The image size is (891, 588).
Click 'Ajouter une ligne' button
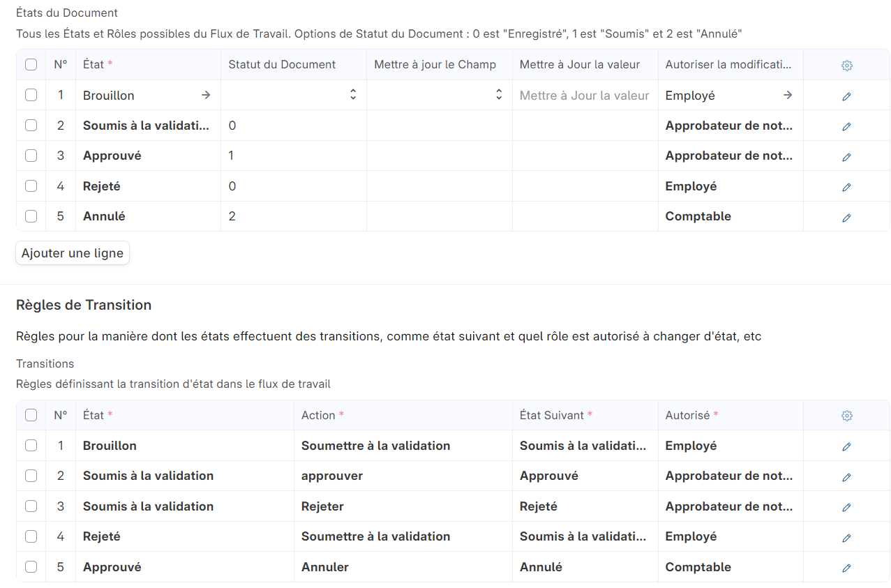click(x=73, y=253)
